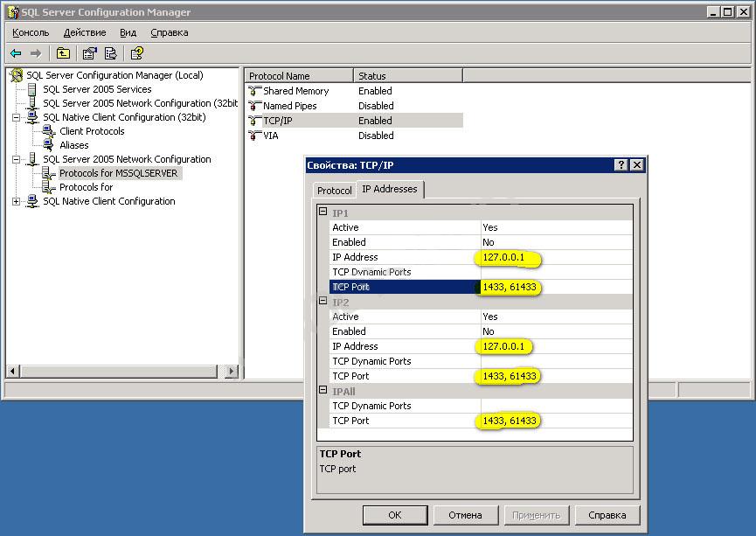The height and width of the screenshot is (536, 756).
Task: Select the Client Protocols tree item
Action: 92,131
